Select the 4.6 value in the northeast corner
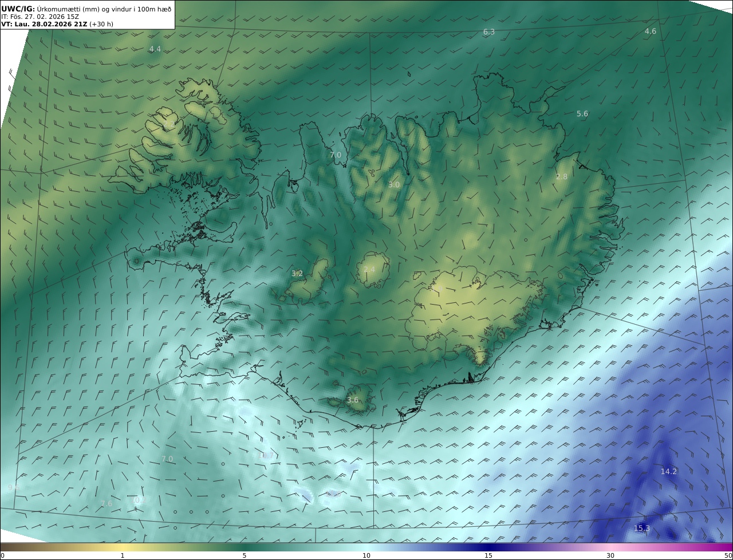The height and width of the screenshot is (560, 733). pos(651,31)
